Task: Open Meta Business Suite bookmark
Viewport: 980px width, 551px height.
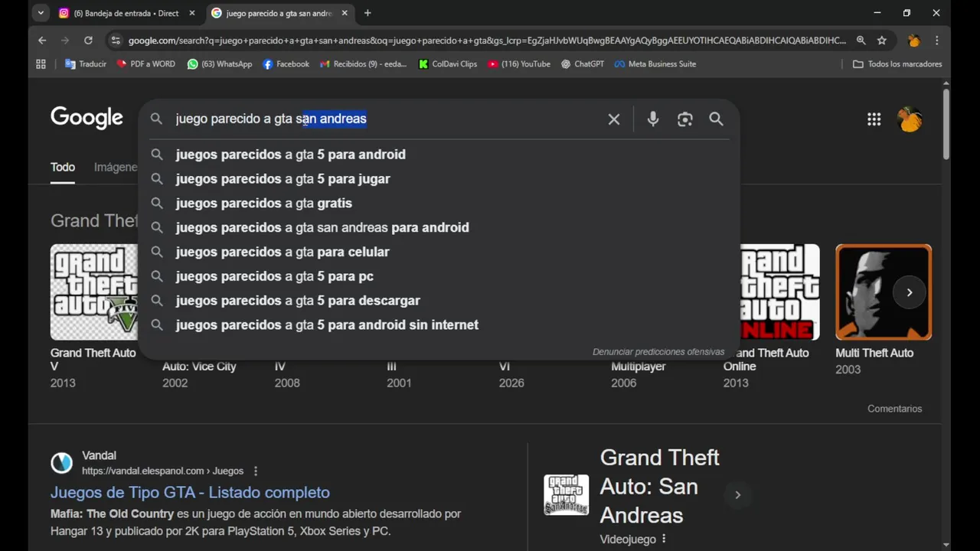Action: 655,64
